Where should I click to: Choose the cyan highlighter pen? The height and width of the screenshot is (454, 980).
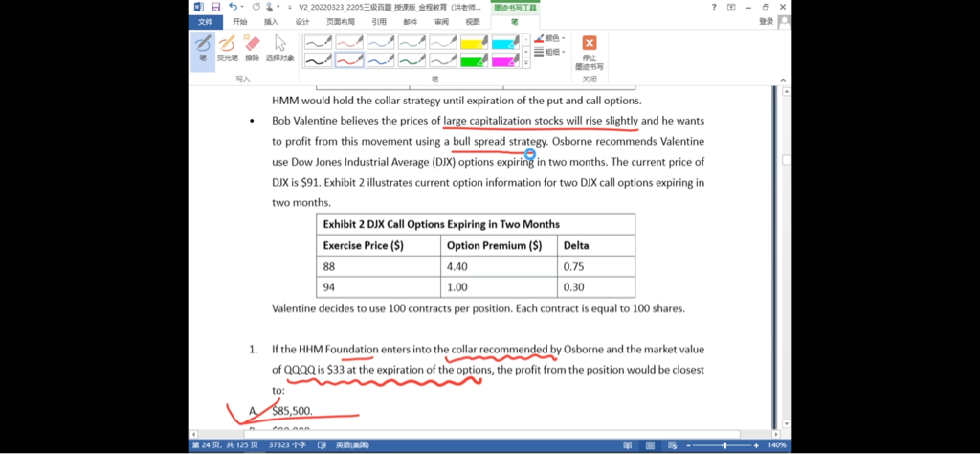point(506,42)
